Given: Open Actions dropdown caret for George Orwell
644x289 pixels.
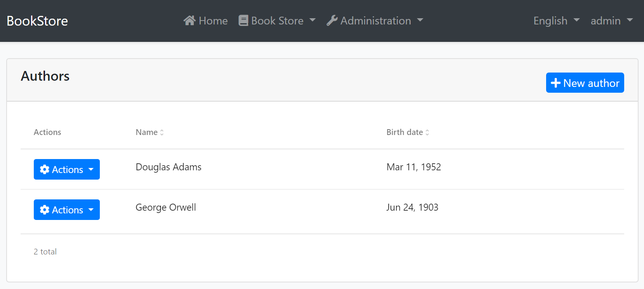Looking at the screenshot, I should (91, 210).
